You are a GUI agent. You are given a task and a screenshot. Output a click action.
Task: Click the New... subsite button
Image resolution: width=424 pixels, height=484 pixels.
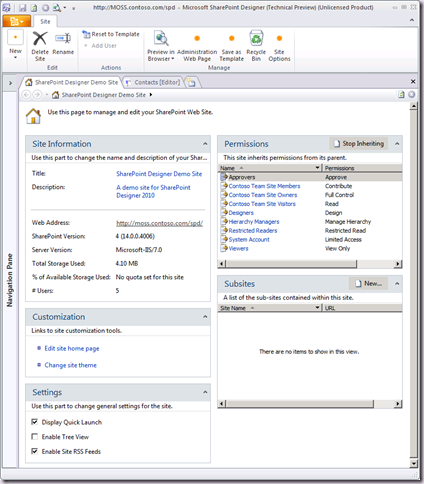pos(368,284)
